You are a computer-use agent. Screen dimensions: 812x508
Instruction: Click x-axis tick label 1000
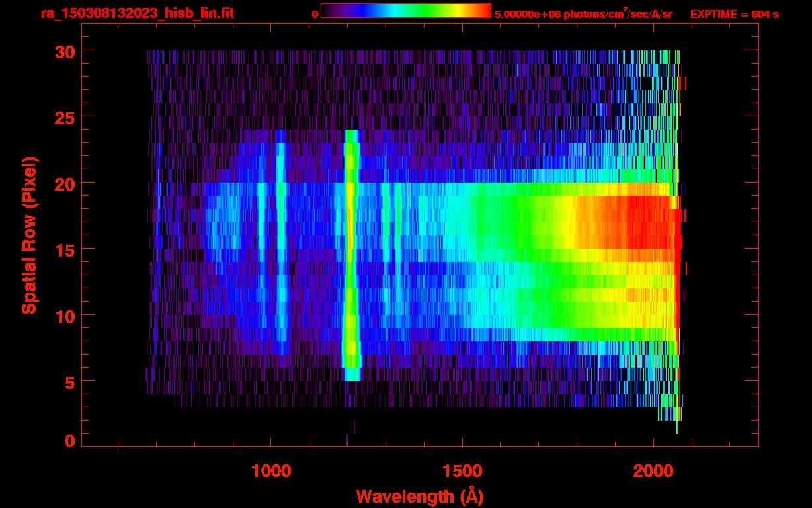pos(271,471)
